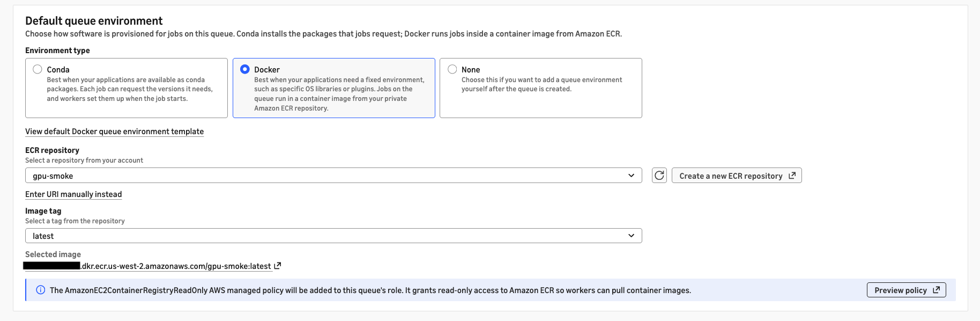Click the Conda option description text
This screenshot has width=980, height=321.
click(130, 89)
